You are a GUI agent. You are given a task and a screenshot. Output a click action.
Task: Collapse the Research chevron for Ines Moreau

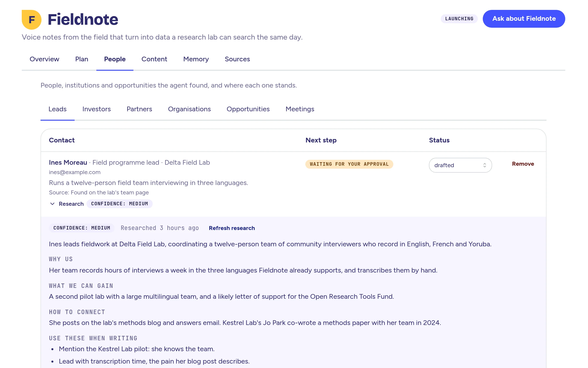point(52,204)
